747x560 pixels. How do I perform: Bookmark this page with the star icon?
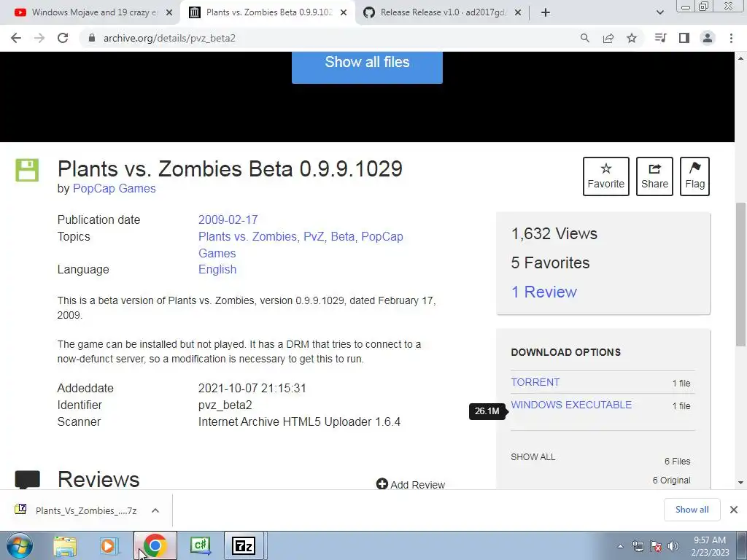coord(632,38)
